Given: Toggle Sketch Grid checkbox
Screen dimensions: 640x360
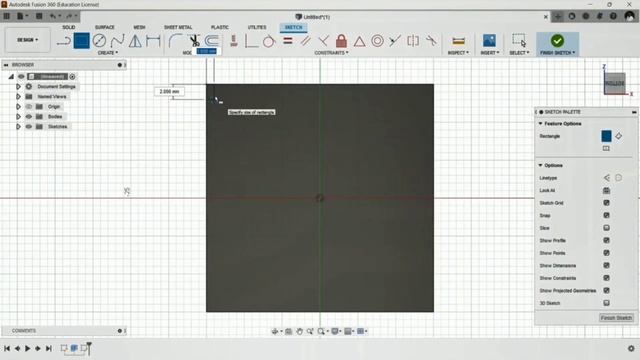Looking at the screenshot, I should [x=607, y=203].
